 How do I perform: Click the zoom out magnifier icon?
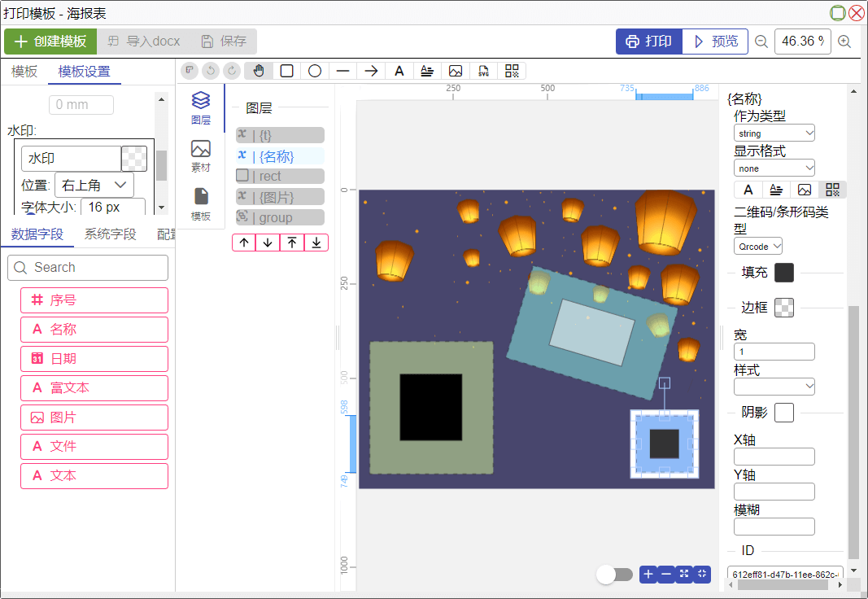coord(761,42)
